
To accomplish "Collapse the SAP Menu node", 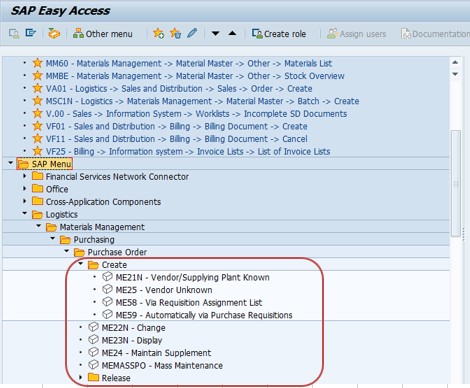I will (x=11, y=163).
